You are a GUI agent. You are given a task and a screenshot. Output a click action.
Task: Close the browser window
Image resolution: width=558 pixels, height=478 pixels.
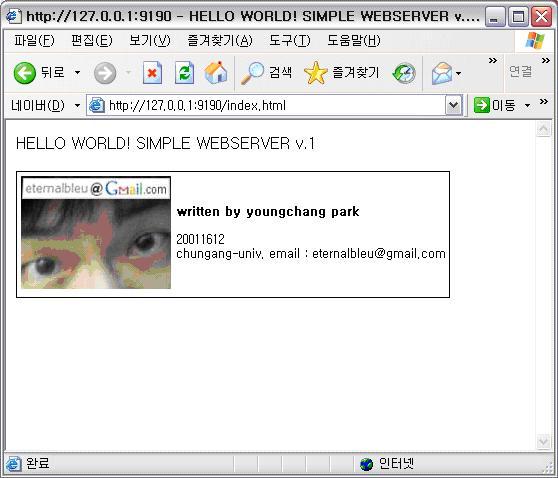[541, 16]
